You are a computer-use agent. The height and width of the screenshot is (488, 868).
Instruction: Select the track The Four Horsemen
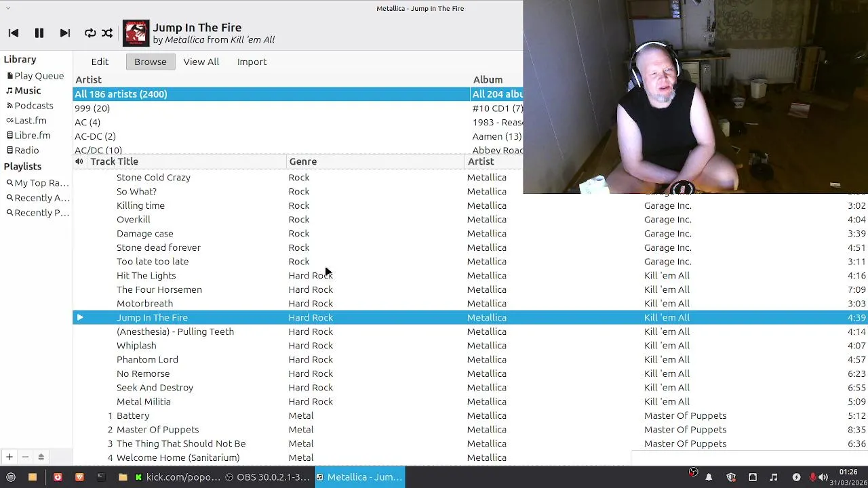point(159,289)
